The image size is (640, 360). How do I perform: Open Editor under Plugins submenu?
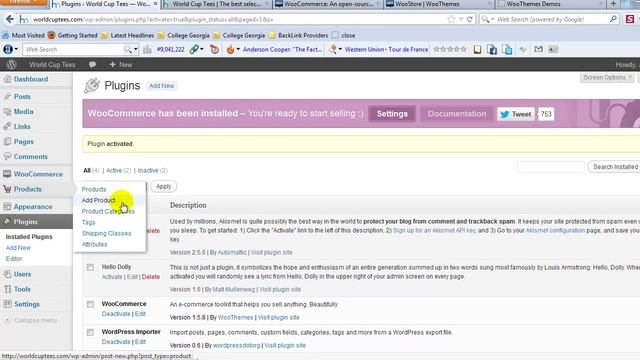[14, 259]
